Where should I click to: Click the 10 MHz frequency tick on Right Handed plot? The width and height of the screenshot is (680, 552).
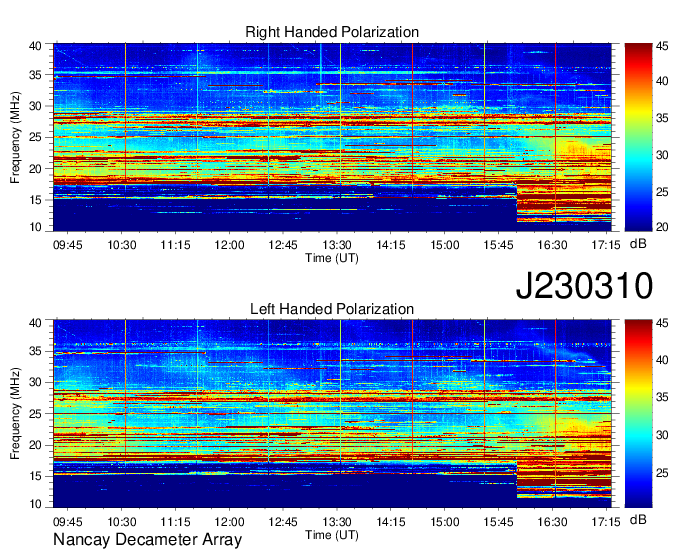coord(35,227)
